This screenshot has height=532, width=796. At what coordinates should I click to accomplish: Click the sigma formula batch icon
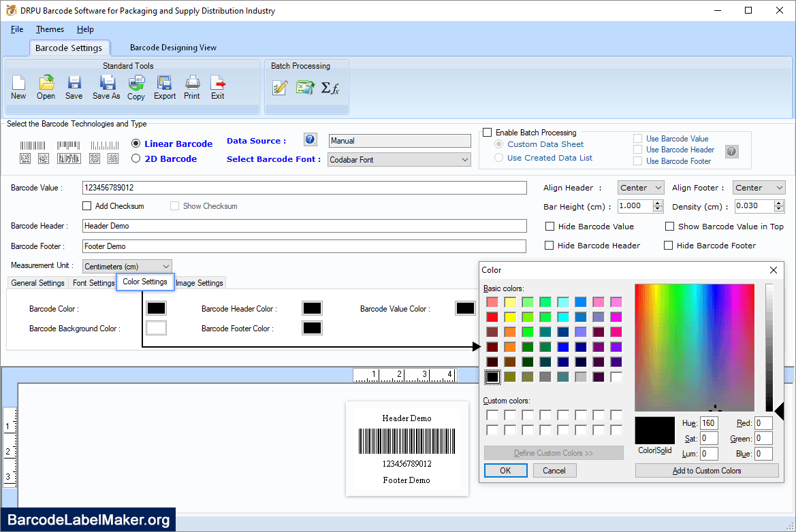tap(330, 88)
